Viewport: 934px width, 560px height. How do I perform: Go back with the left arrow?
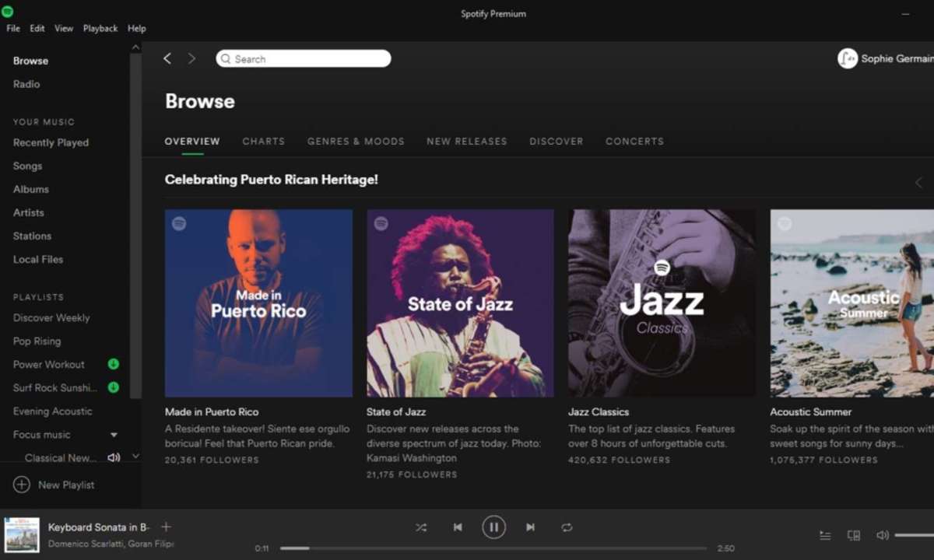tap(167, 59)
